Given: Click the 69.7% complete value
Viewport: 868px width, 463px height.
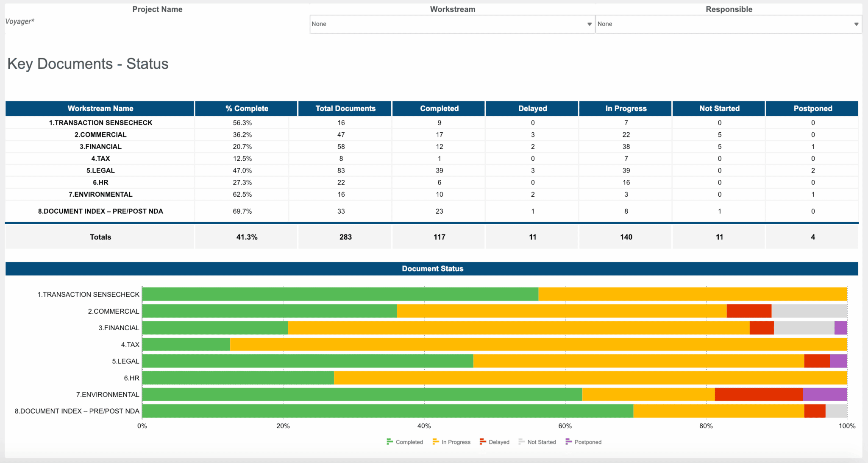Looking at the screenshot, I should click(x=242, y=211).
